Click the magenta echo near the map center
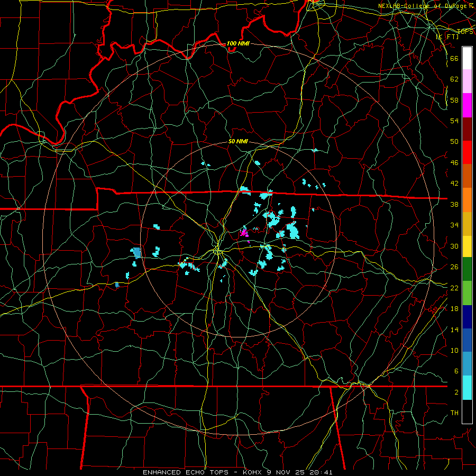 pyautogui.click(x=244, y=233)
